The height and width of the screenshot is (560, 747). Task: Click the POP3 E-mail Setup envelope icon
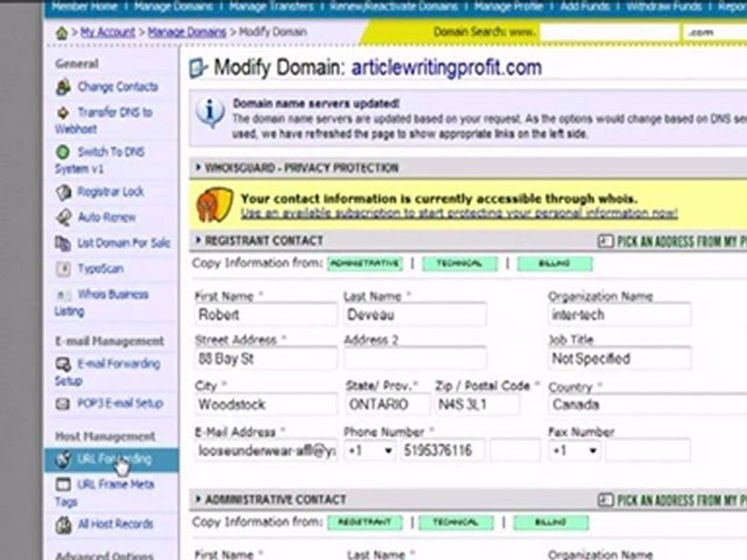(x=62, y=404)
